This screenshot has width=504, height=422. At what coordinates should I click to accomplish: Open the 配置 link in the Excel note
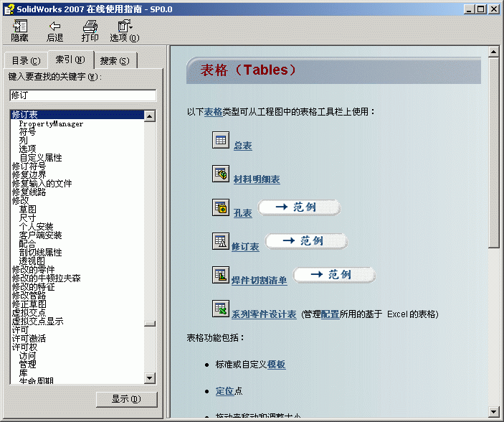coord(330,314)
